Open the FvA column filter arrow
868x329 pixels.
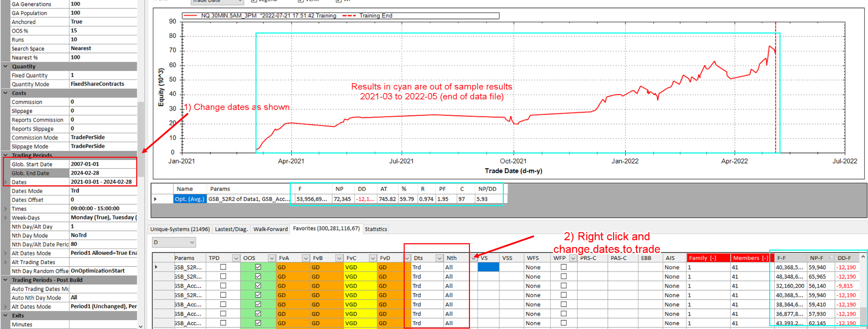click(x=306, y=258)
